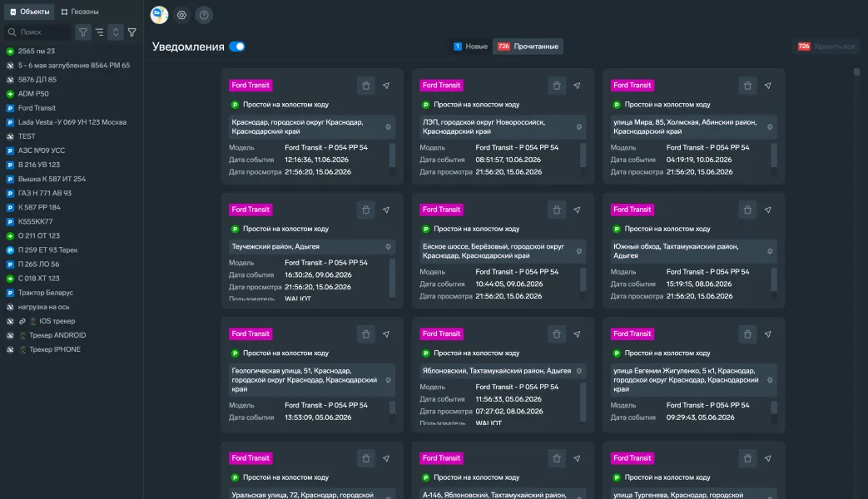Open the Геозоны tab

pos(80,12)
